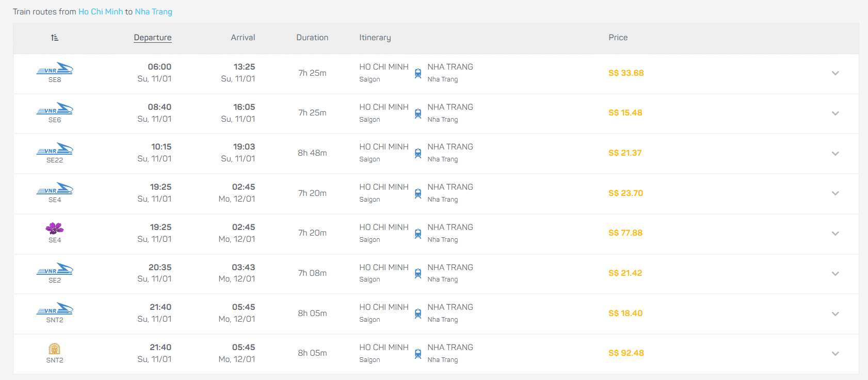Click the VNR logo for train SE22

pos(55,149)
